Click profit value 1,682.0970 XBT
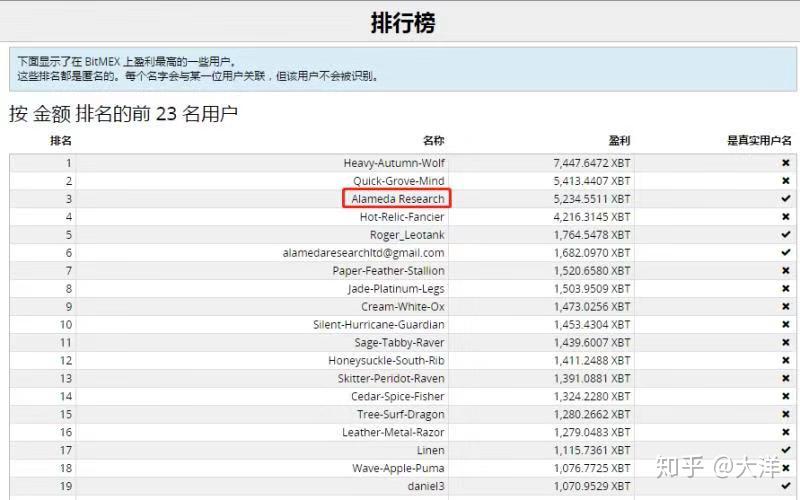The height and width of the screenshot is (500, 800). [592, 253]
